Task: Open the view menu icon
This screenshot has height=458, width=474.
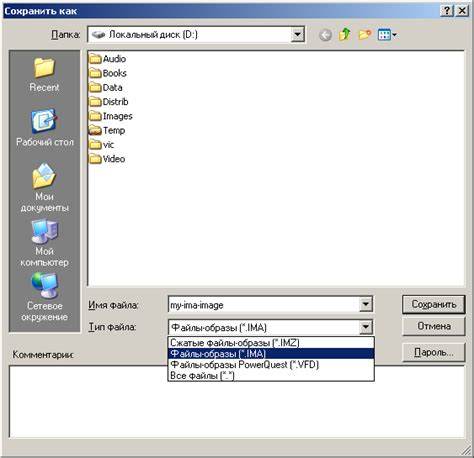Action: coord(387,35)
